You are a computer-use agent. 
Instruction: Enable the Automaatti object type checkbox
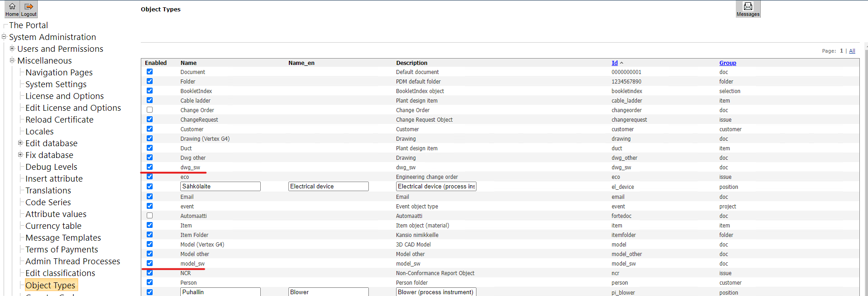point(149,216)
